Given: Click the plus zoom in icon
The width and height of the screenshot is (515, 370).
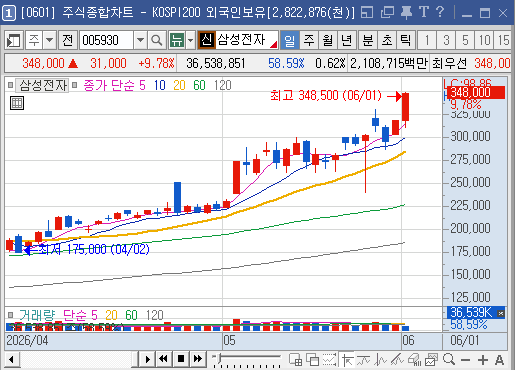Looking at the screenshot, I should click(483, 360).
